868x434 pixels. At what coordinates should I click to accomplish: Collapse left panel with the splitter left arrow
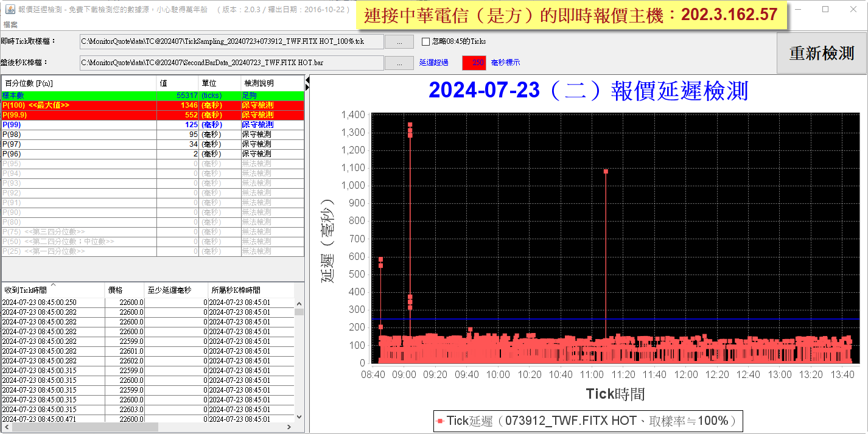[307, 80]
